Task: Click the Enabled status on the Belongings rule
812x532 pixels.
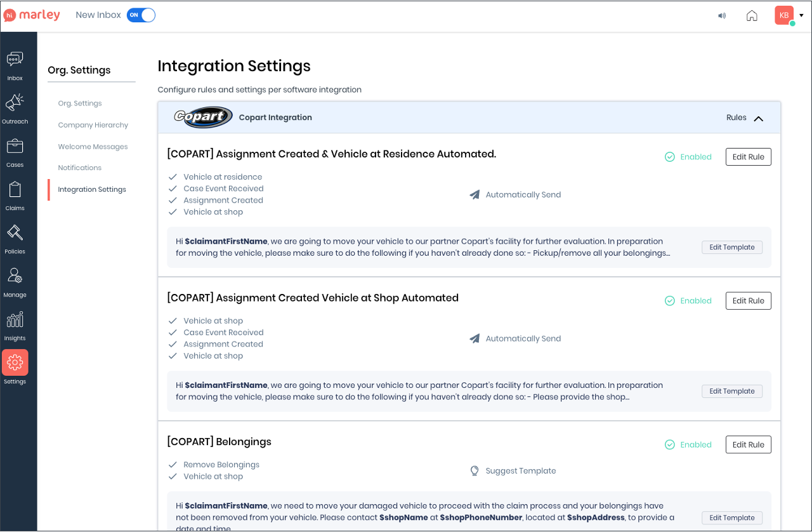Action: tap(688, 444)
